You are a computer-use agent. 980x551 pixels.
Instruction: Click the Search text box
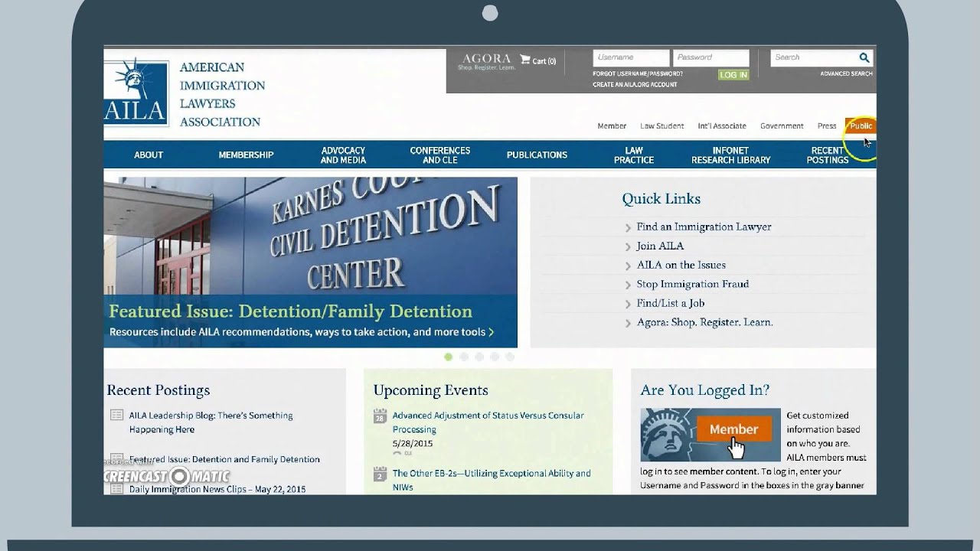(814, 57)
